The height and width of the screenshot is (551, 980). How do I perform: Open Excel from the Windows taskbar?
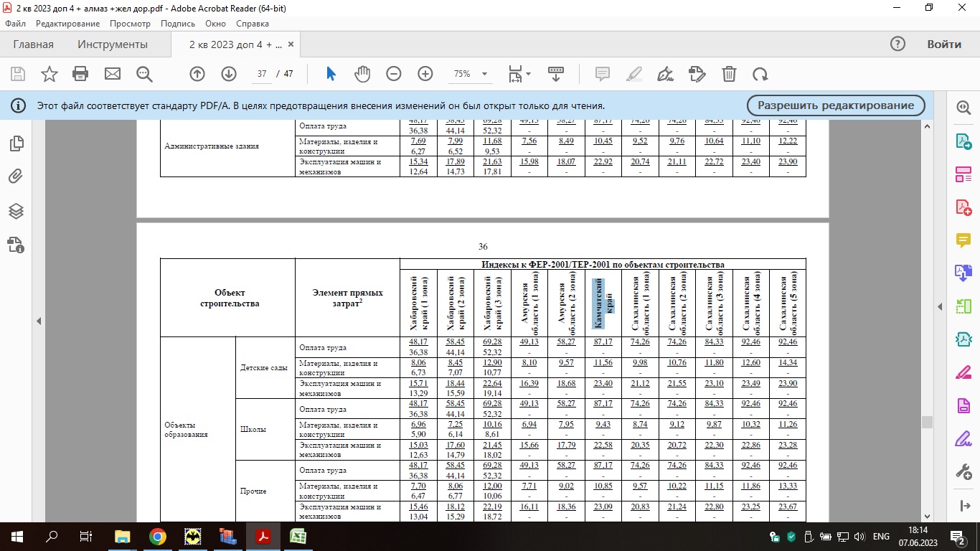tap(297, 537)
